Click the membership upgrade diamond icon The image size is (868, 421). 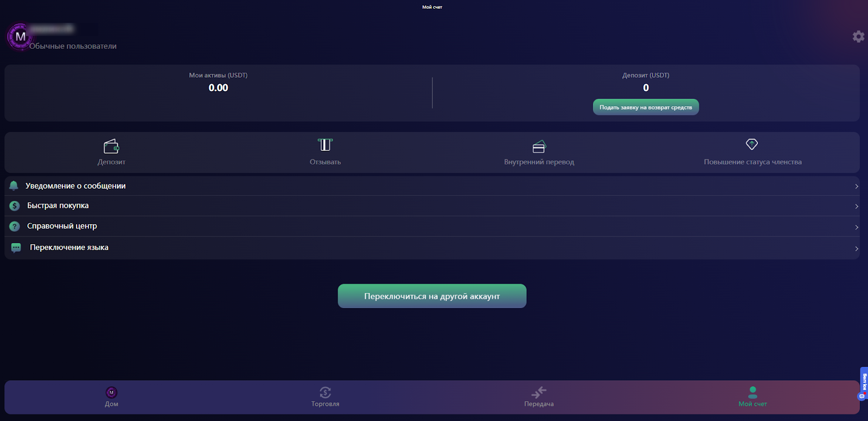752,144
